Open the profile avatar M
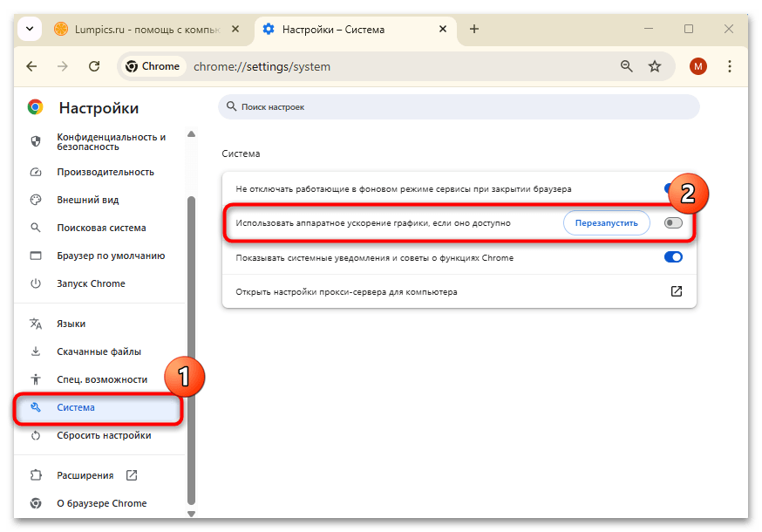762x532 pixels. coord(697,66)
